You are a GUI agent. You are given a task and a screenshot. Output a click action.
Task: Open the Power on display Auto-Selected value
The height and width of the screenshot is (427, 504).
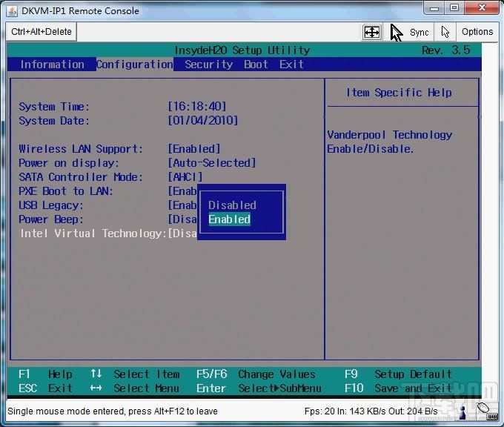point(211,163)
